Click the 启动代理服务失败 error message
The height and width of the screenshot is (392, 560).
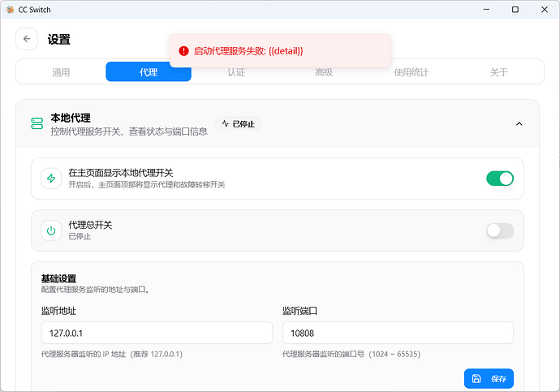[248, 51]
